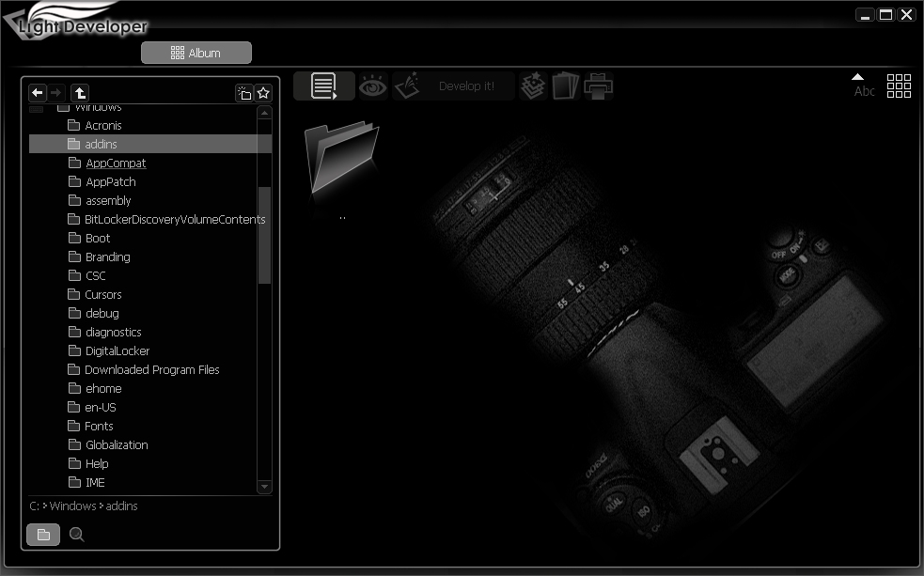Screen dimensions: 924x576
Task: Open the Album tab
Action: coord(196,54)
